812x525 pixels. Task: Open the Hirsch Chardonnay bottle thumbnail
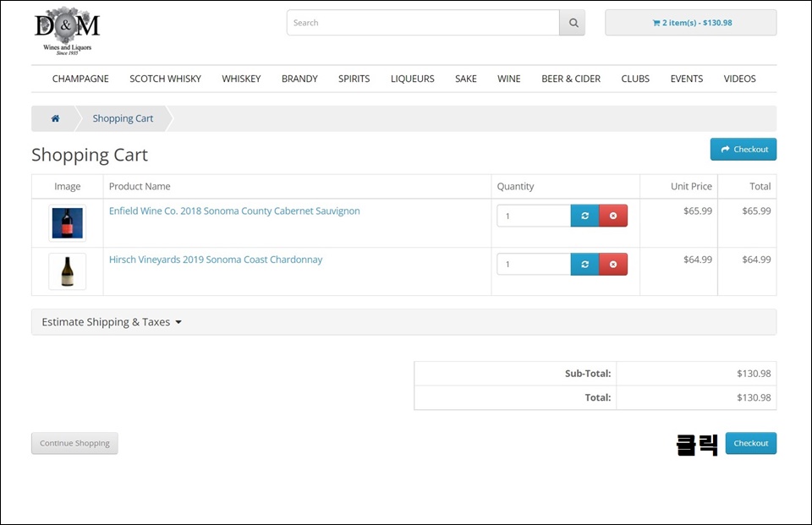coord(68,271)
